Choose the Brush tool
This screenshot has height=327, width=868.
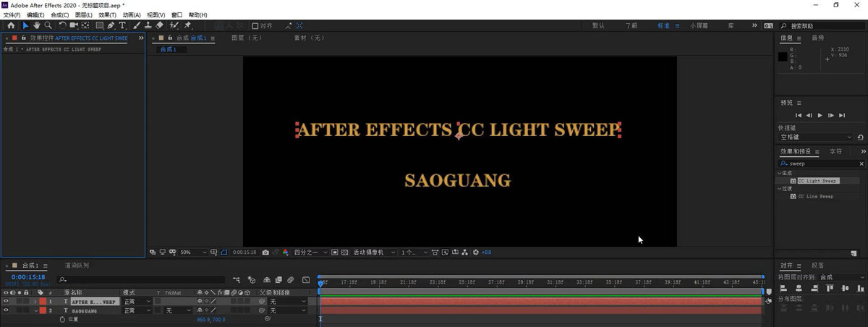[x=137, y=25]
